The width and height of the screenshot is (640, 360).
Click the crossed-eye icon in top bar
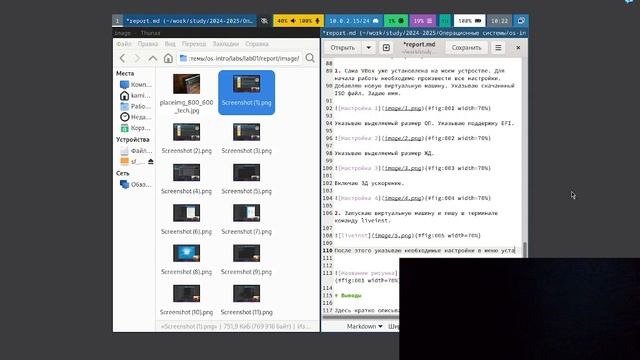264,20
